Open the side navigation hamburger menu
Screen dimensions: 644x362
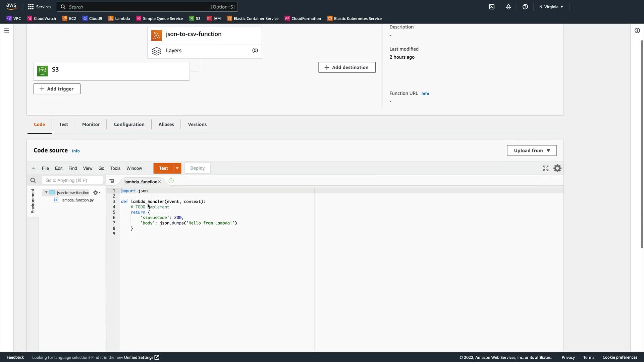coord(7,31)
